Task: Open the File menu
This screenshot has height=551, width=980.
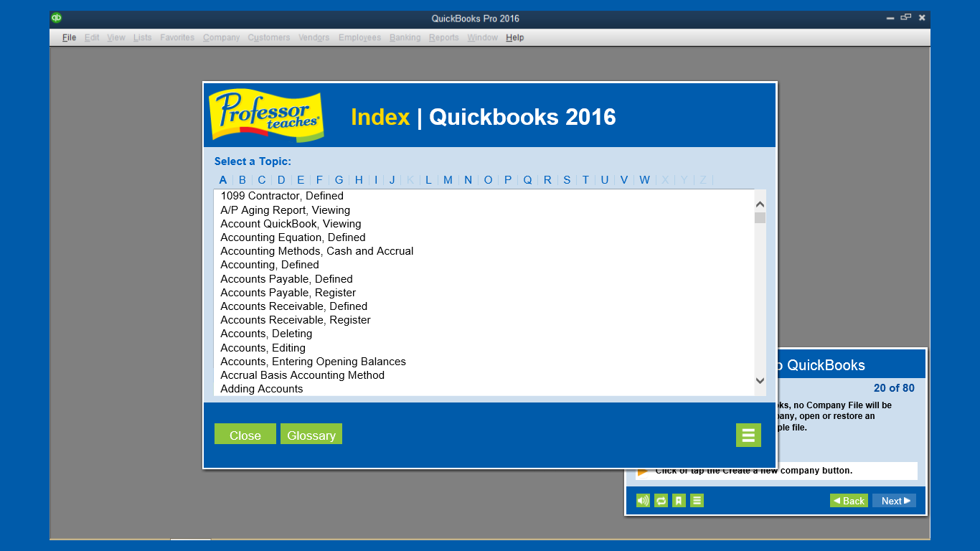Action: click(69, 37)
